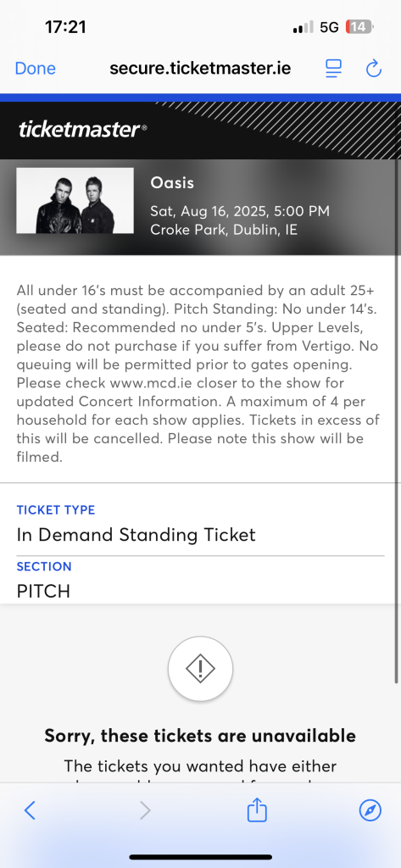
Task: Click the page scrollbar on the right edge
Action: [397, 420]
